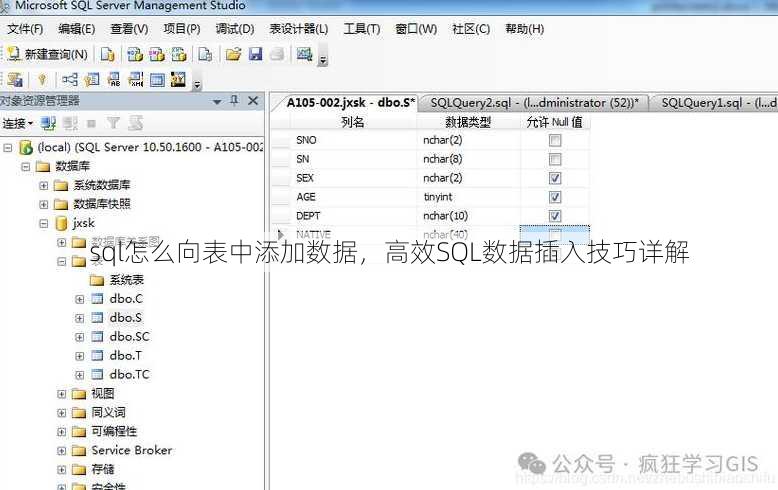Switch to the SQLQuery2.sql tab
Viewport: 778px width, 490px height.
(534, 103)
